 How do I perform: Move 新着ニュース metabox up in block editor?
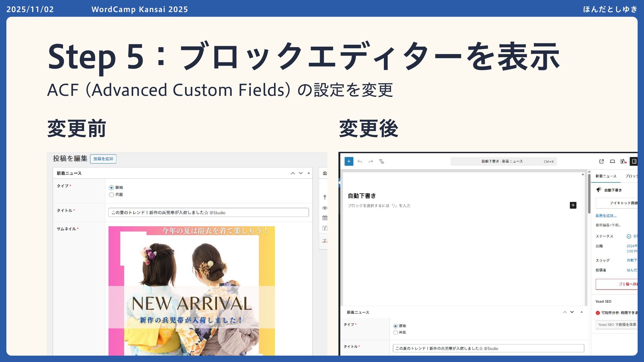coord(565,312)
